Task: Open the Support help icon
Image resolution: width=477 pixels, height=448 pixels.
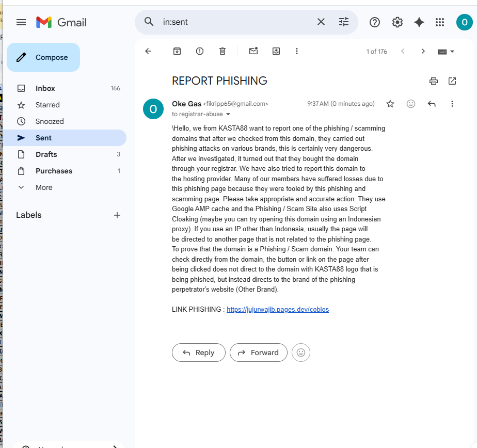Action: tap(374, 22)
